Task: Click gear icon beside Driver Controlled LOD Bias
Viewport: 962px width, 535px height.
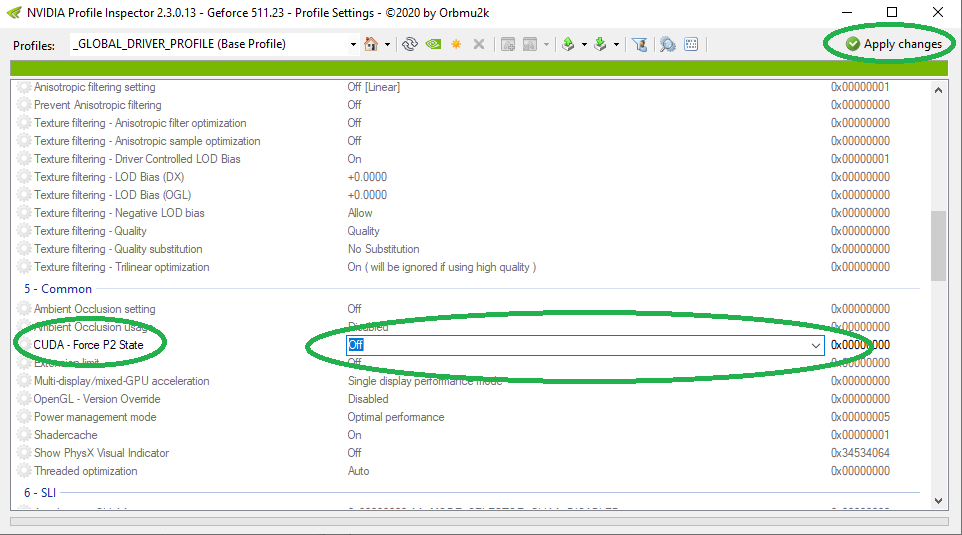Action: [23, 159]
